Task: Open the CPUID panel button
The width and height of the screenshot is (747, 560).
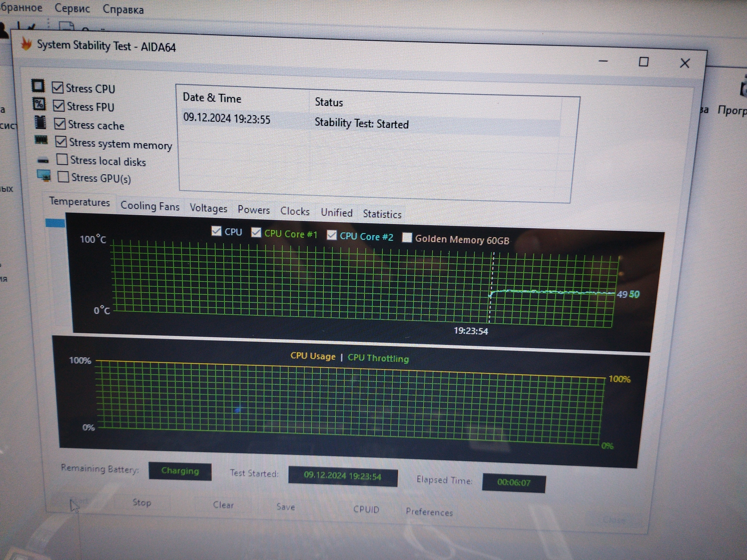Action: [366, 509]
